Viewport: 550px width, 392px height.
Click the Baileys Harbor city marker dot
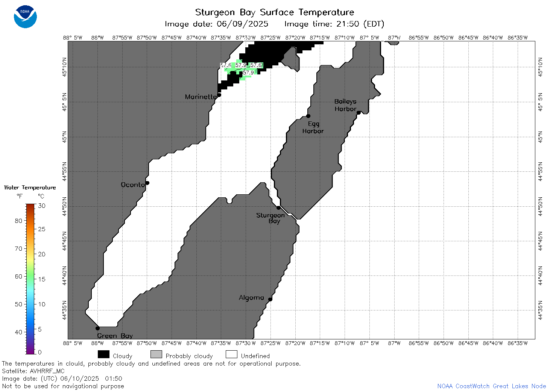359,112
